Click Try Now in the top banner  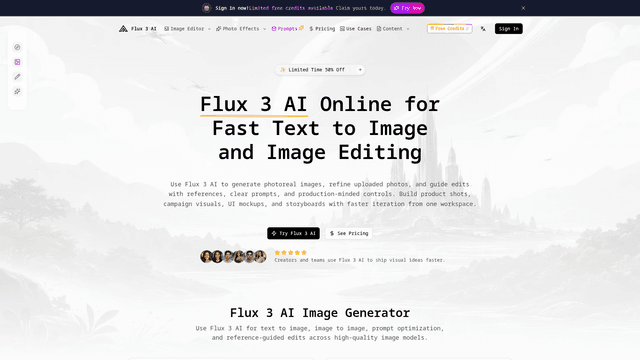(407, 8)
